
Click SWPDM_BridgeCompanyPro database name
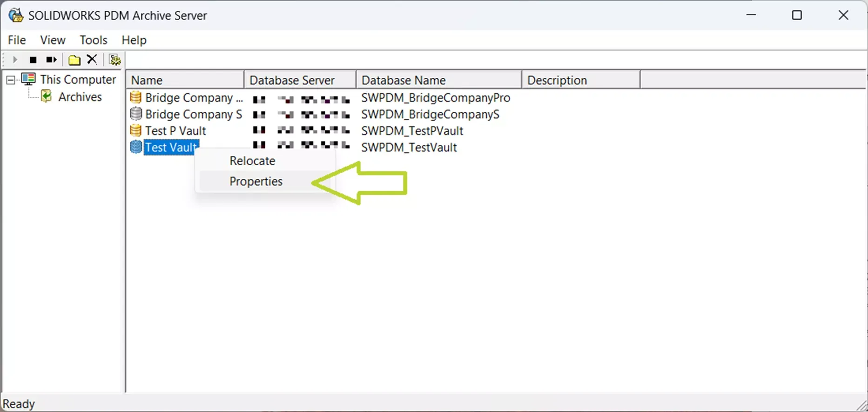436,98
